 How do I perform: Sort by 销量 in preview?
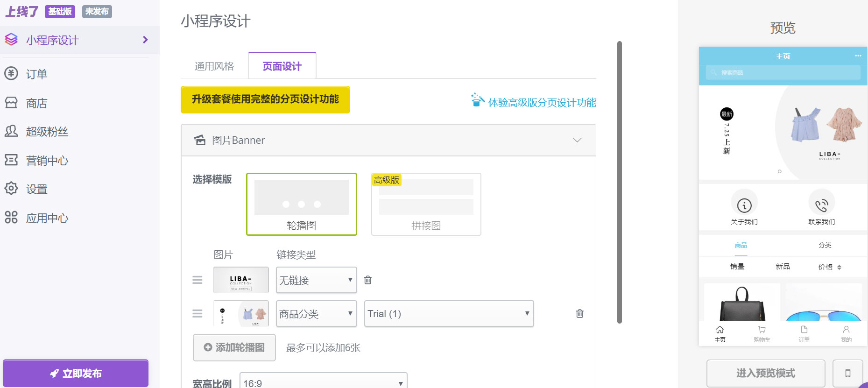[737, 267]
